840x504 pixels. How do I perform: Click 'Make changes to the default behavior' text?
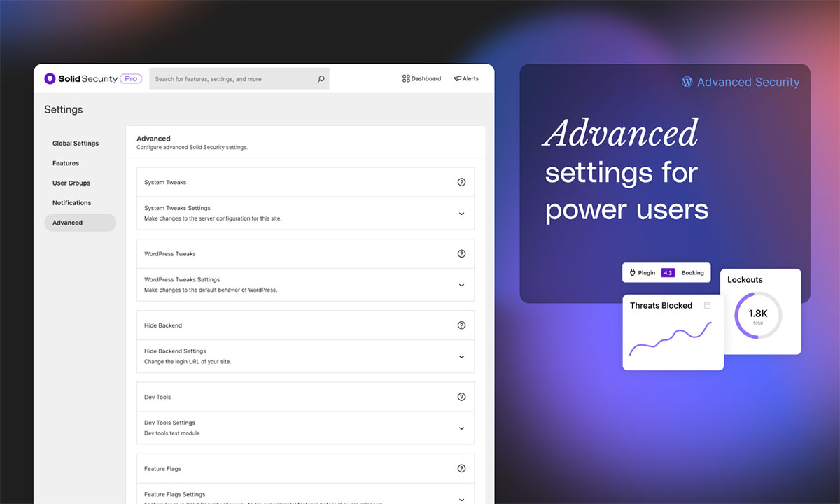211,290
